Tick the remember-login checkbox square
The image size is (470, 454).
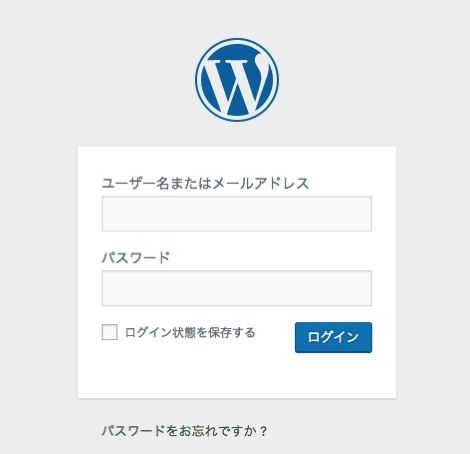(x=110, y=332)
